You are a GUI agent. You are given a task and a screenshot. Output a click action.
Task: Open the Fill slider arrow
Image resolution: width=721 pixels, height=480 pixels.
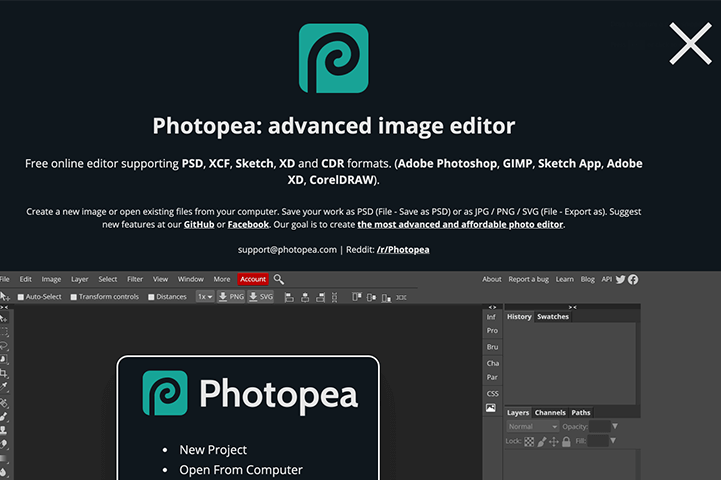coord(613,440)
